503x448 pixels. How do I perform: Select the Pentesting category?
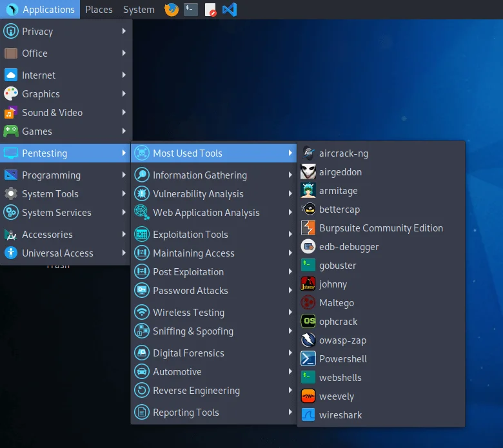pos(65,153)
